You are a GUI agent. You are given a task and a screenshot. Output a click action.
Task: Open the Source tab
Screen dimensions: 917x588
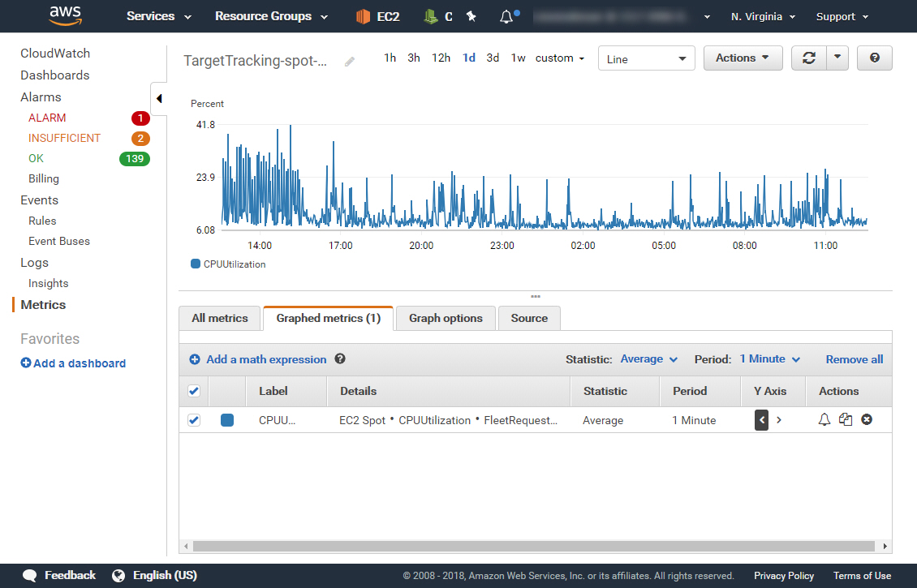(529, 318)
